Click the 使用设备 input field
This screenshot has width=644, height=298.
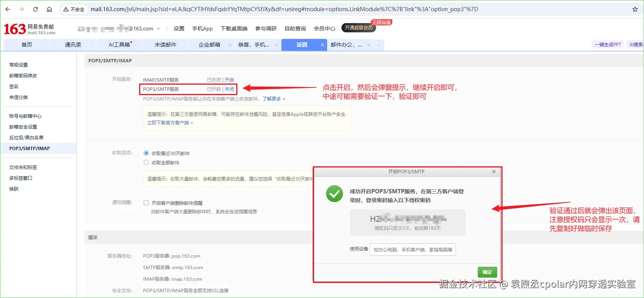(413, 249)
